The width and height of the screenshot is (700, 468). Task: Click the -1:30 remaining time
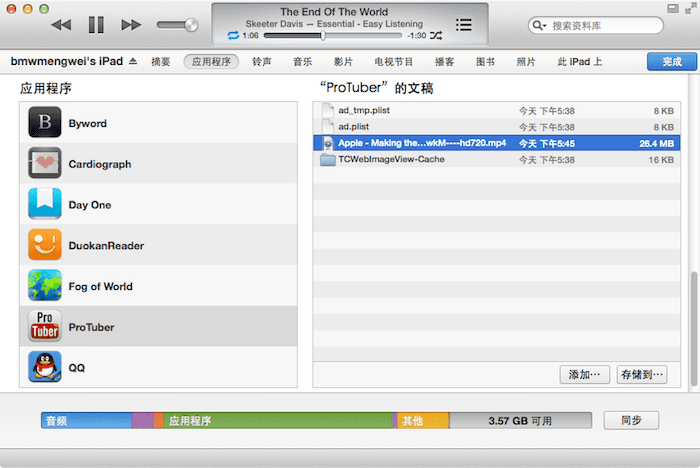(x=417, y=36)
